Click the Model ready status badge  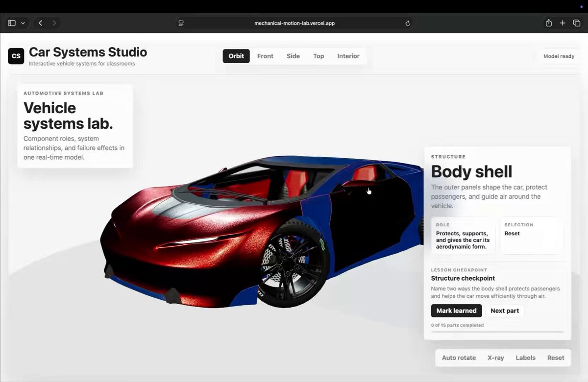tap(559, 56)
